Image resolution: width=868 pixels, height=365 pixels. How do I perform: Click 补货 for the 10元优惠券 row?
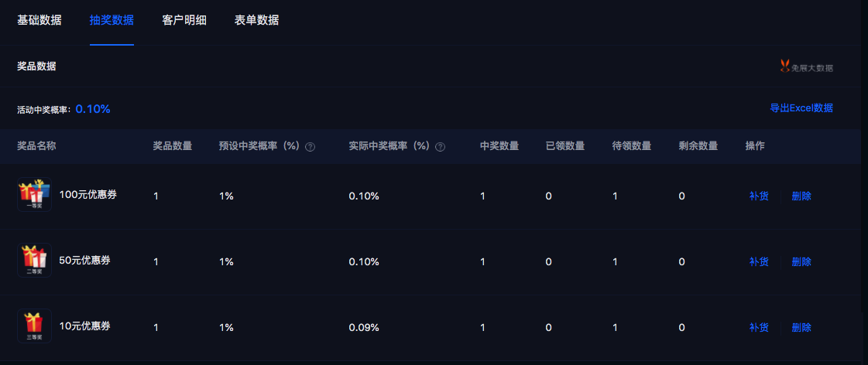pyautogui.click(x=759, y=327)
